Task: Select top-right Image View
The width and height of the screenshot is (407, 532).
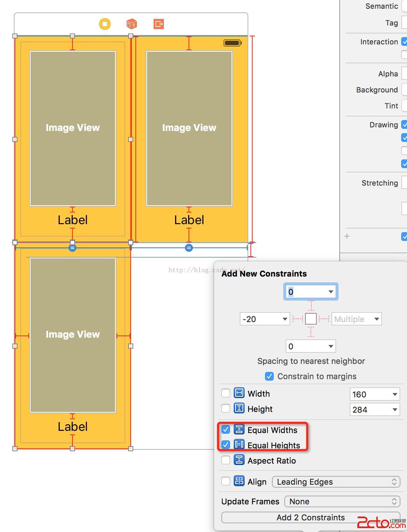Action: tap(189, 128)
